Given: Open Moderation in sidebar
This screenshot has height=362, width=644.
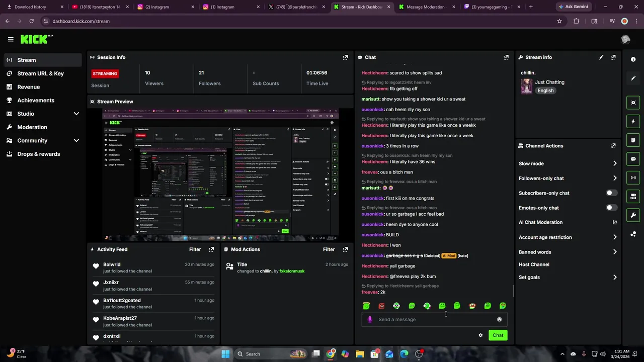Looking at the screenshot, I should [x=42, y=127].
